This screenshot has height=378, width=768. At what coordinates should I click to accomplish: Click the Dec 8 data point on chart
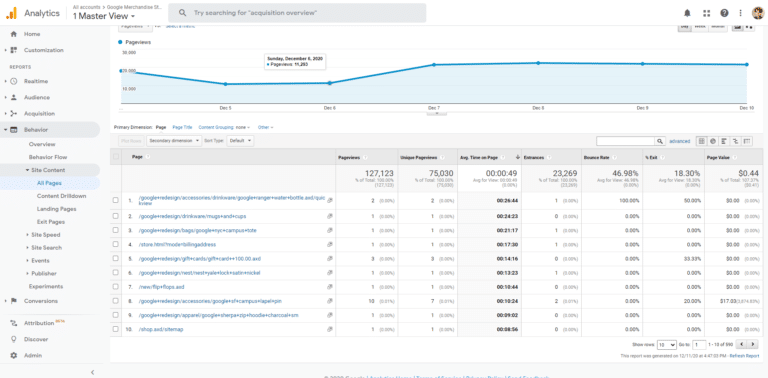(x=538, y=63)
